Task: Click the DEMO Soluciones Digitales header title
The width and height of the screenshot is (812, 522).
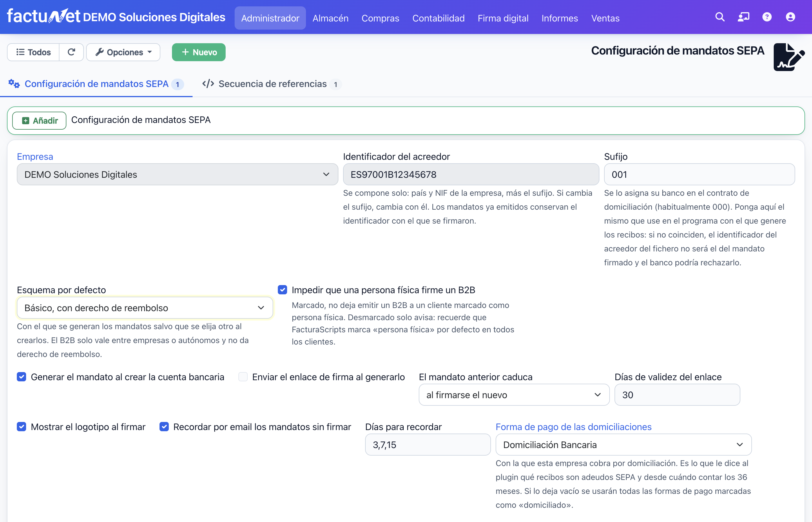Action: coord(154,17)
